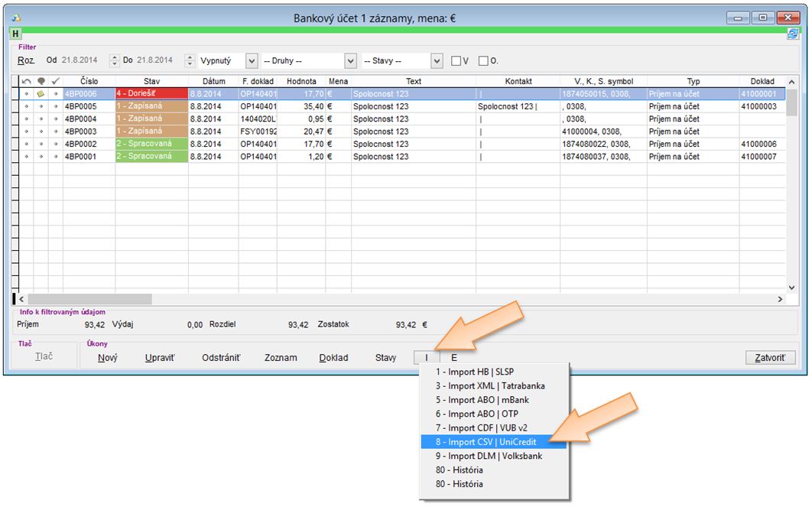Click the undo arrow column header icon
Screen dimensions: 812x507
click(26, 81)
